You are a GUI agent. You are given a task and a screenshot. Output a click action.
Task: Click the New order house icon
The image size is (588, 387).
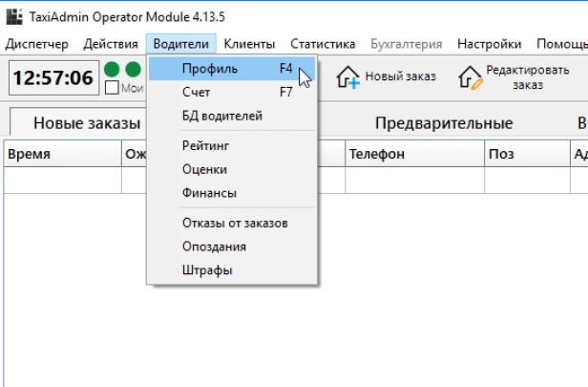coord(348,77)
